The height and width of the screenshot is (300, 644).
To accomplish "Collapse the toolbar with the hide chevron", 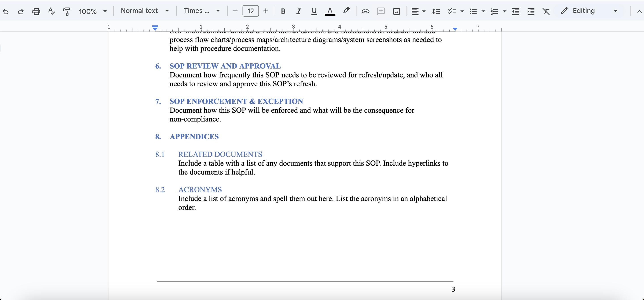I will point(638,11).
